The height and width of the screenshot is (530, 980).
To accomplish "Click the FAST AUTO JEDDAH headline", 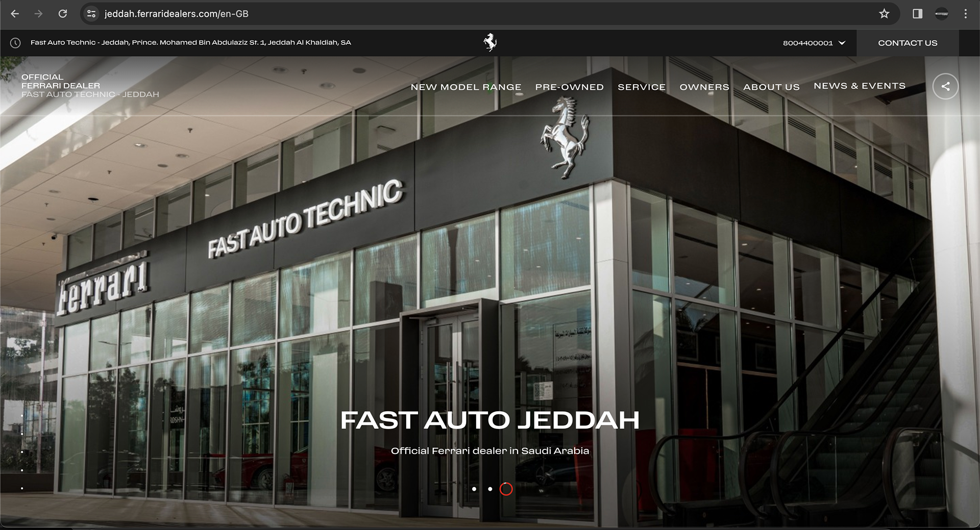I will pos(490,420).
